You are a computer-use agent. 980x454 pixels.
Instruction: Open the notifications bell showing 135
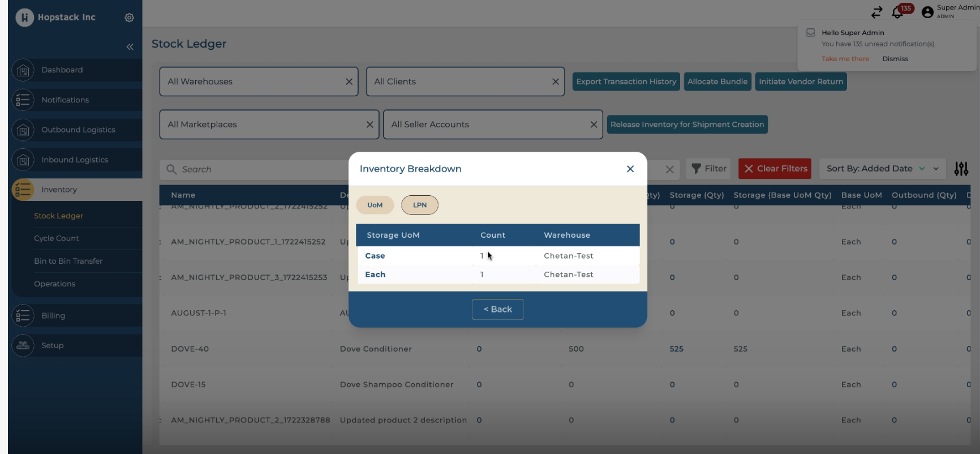[897, 12]
